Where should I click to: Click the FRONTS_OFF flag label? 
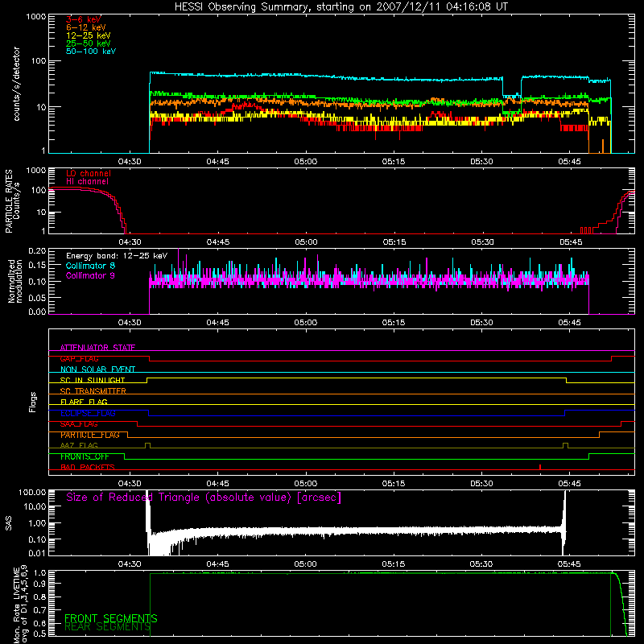tap(85, 456)
